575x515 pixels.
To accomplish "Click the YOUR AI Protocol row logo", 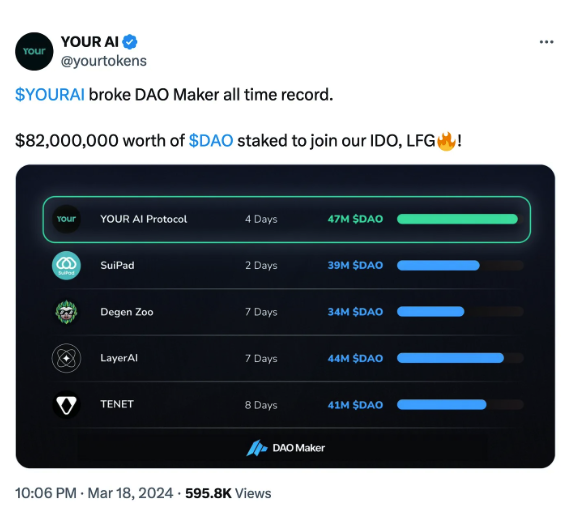I will tap(66, 219).
